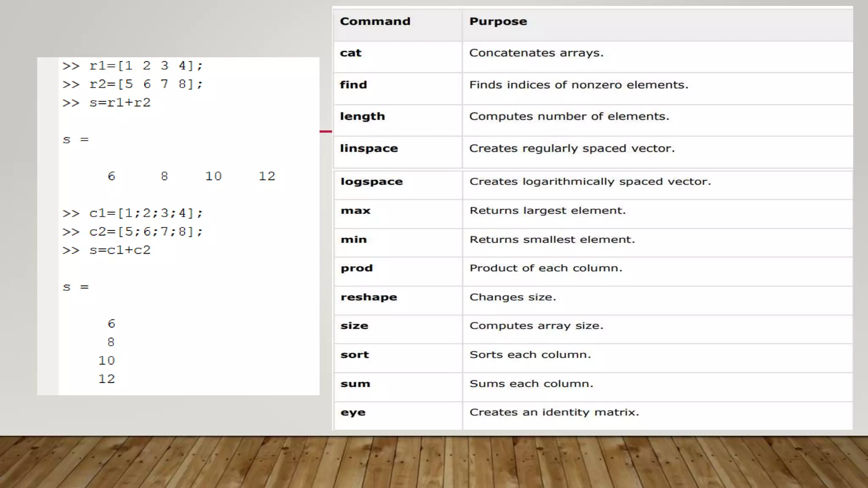Screen dimensions: 868x488
Task: Click the 's=c1+c2' code line
Action: (120, 250)
